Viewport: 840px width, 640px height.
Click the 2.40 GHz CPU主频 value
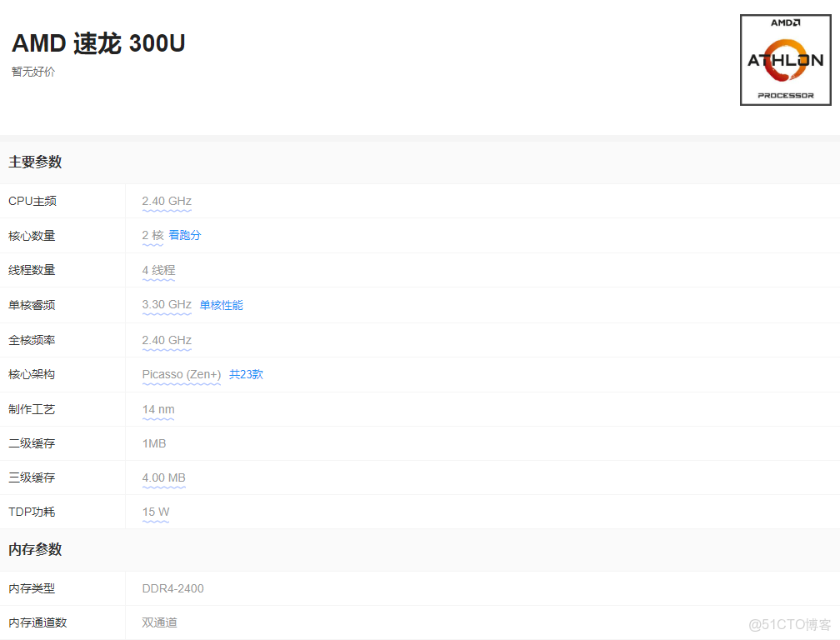(x=166, y=201)
